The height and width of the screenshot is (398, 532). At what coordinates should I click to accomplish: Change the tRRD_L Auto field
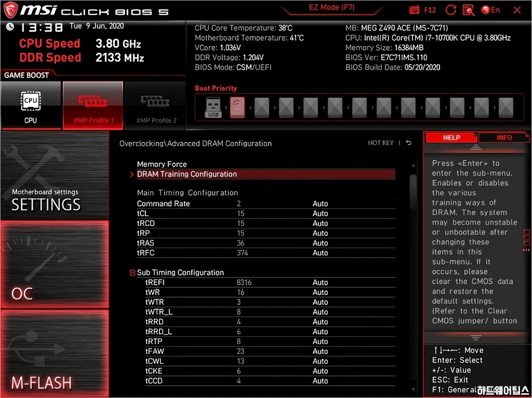(320, 332)
